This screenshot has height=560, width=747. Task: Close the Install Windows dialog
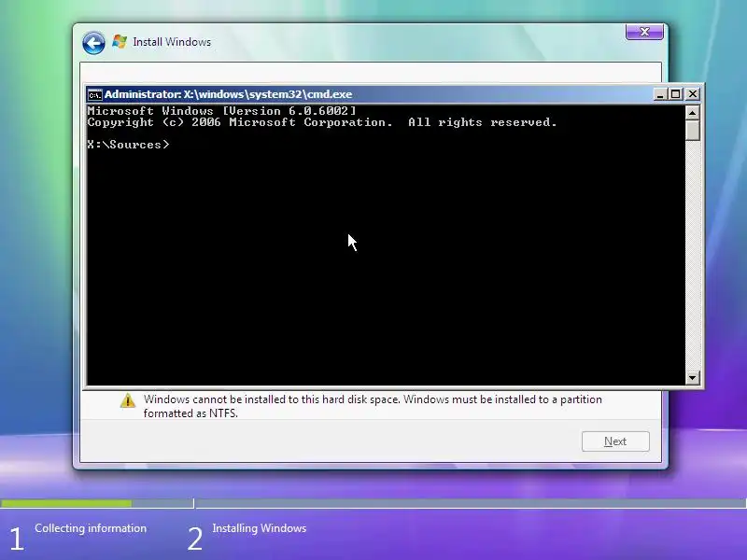pos(644,32)
